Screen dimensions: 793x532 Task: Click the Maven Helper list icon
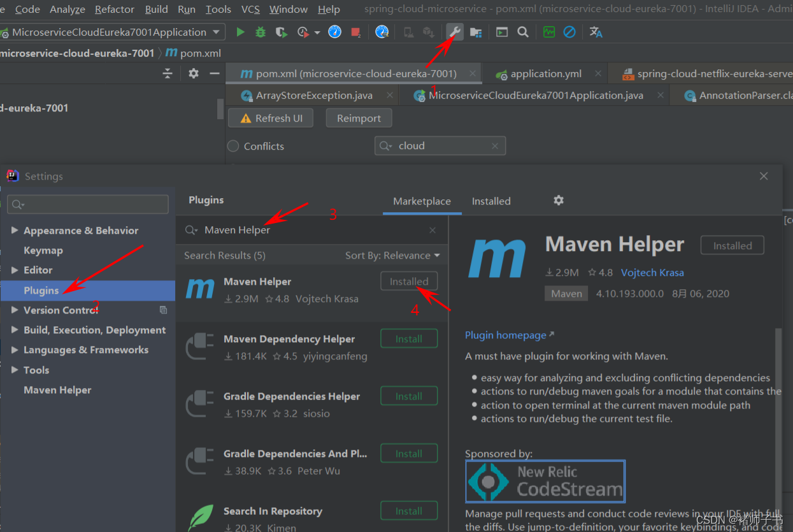click(x=200, y=289)
